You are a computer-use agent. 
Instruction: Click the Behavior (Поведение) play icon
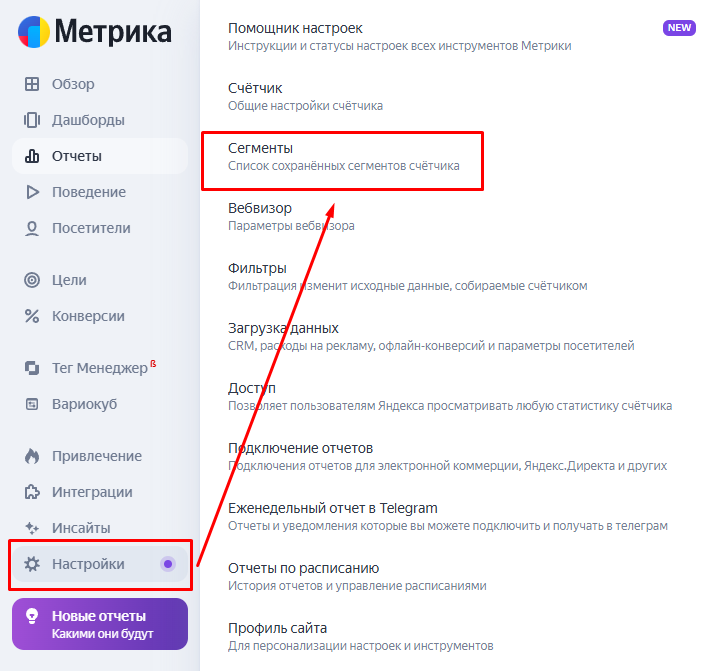point(32,192)
